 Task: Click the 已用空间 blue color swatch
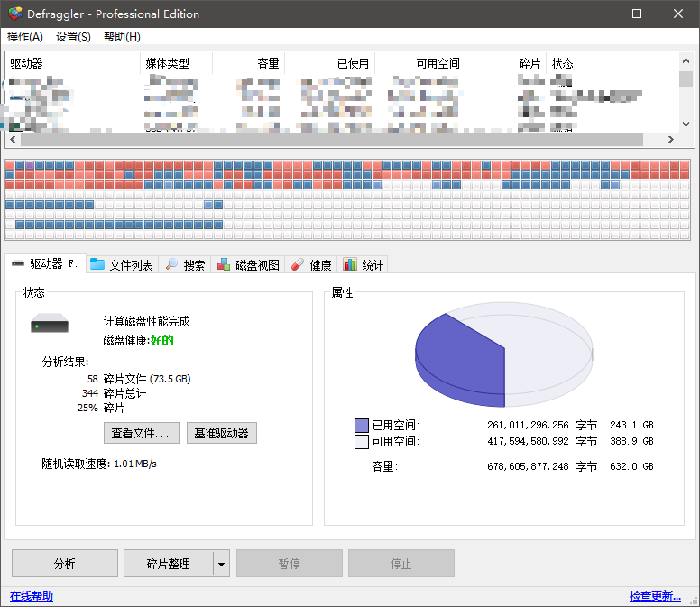click(x=362, y=426)
